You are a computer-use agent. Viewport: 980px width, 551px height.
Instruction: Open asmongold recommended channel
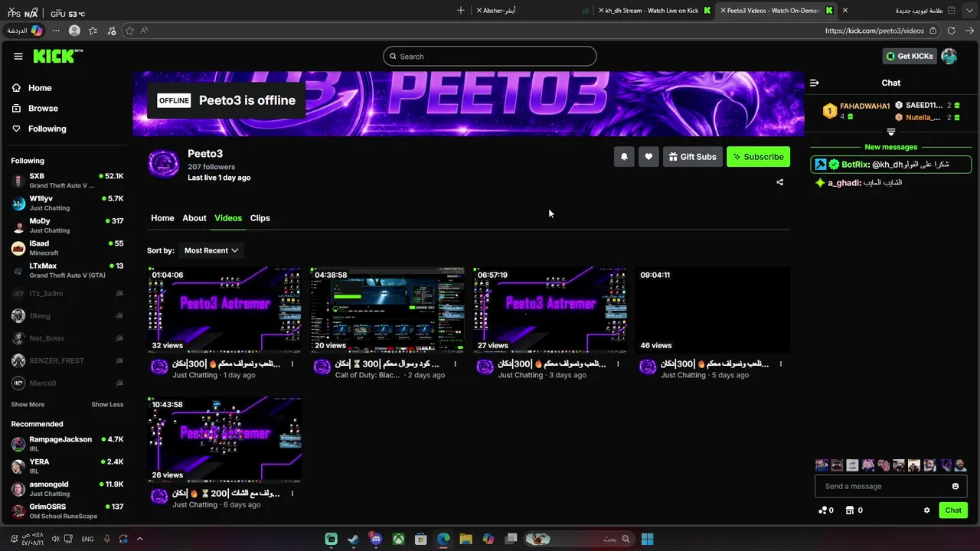click(67, 488)
